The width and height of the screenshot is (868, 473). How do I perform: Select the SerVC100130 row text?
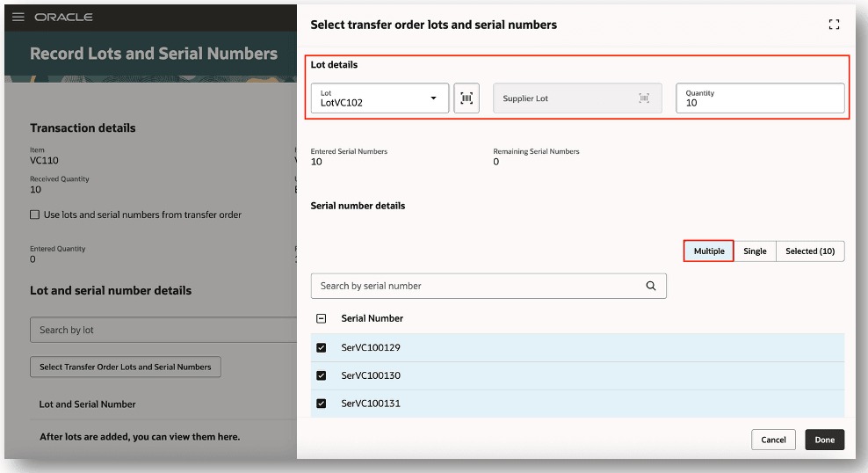[371, 375]
